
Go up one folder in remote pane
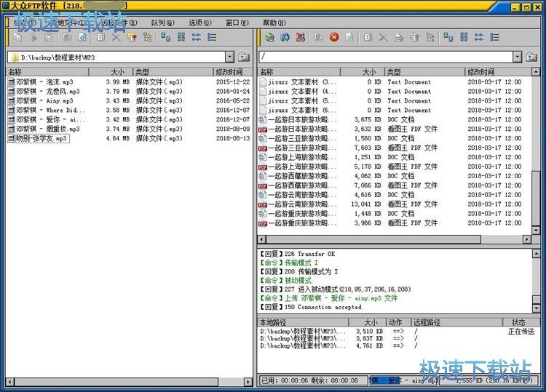pyautogui.click(x=531, y=57)
